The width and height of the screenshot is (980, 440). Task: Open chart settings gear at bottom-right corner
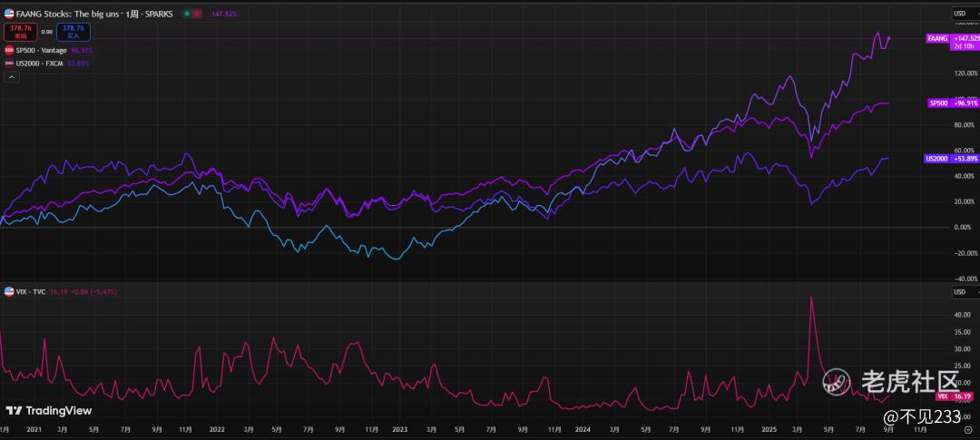pos(968,429)
